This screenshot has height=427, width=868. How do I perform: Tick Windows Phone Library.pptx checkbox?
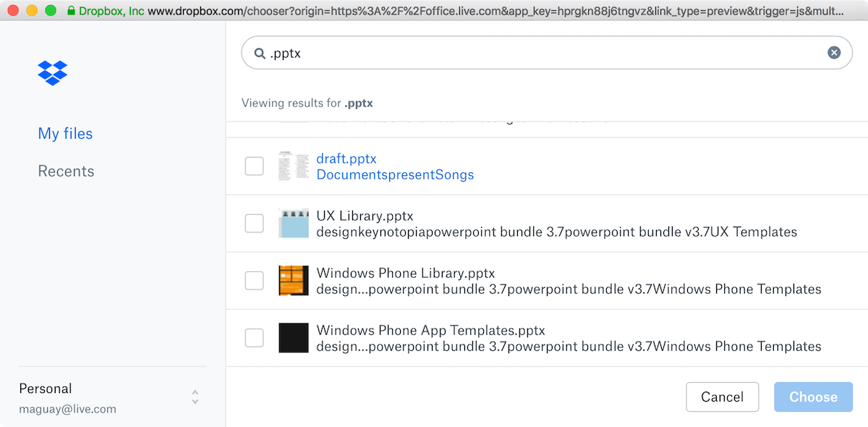coord(254,280)
